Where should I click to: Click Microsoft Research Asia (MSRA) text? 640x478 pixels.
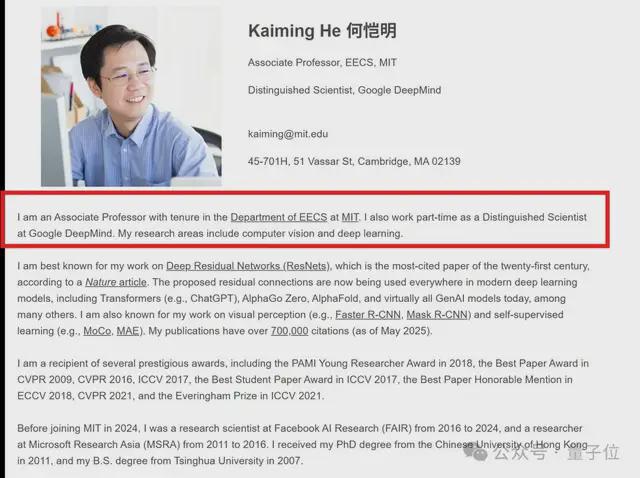click(x=104, y=445)
